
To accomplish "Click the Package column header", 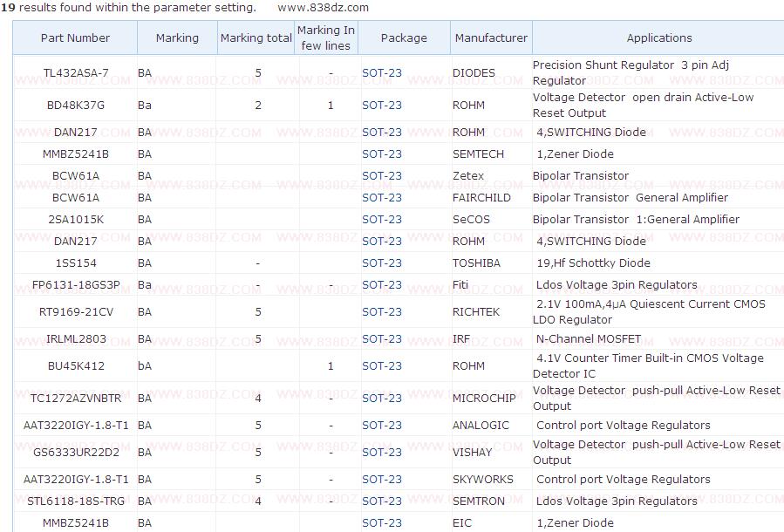I will [x=404, y=38].
